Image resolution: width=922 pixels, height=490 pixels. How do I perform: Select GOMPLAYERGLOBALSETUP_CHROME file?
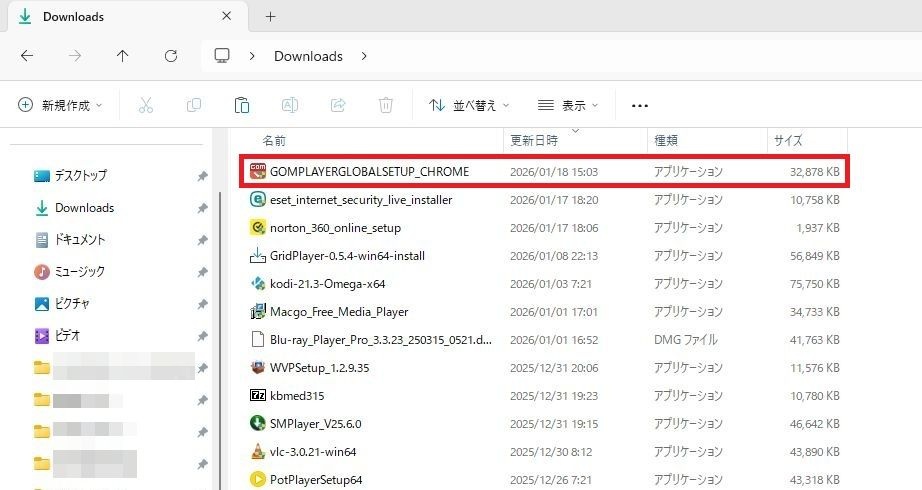[x=369, y=172]
